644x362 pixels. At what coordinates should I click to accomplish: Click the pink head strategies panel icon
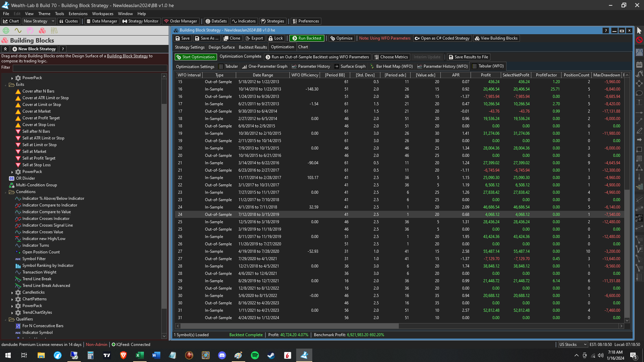pos(30,31)
